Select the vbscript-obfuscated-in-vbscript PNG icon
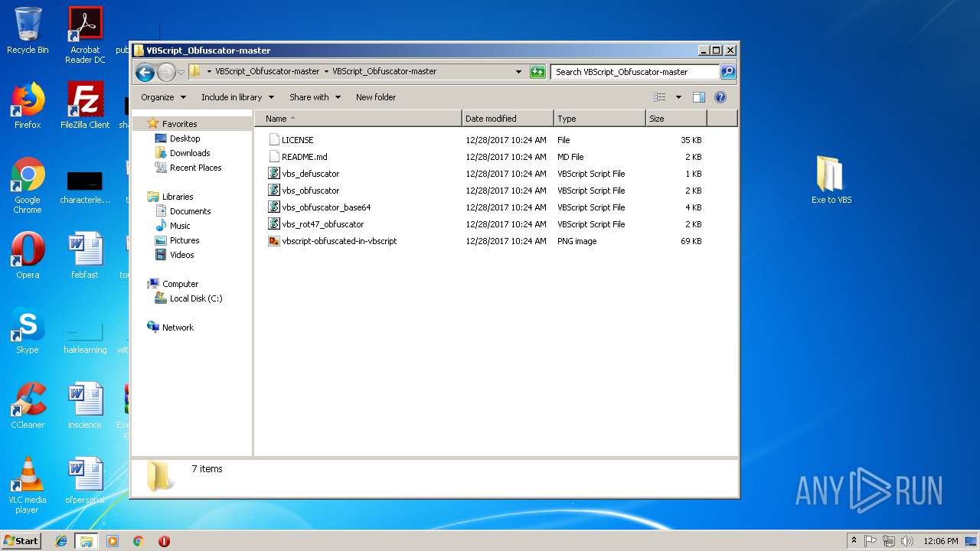 coord(274,241)
